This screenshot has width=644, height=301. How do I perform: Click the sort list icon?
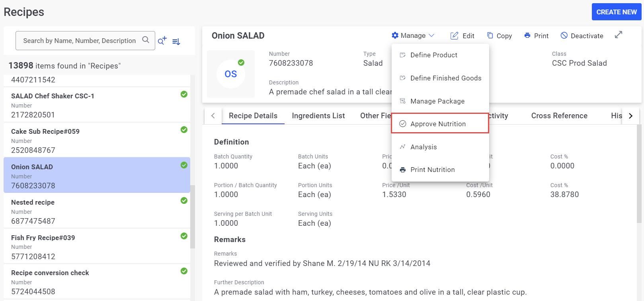[x=176, y=41]
